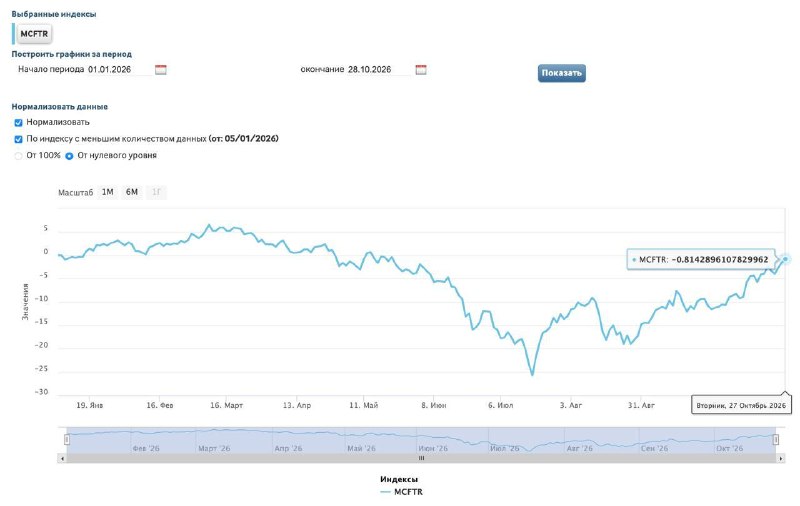800x506 pixels.
Task: Grab the right navigator range handle
Action: click(776, 439)
